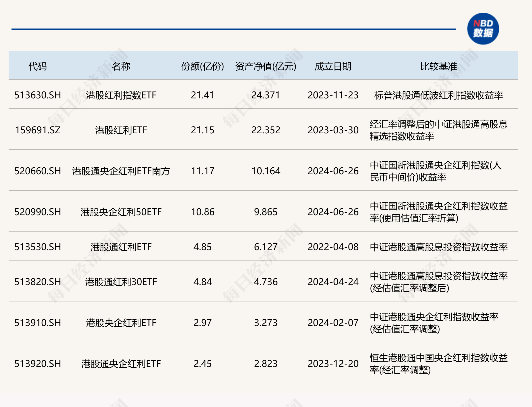Viewport: 532px width, 407px height.
Task: Select the name 港股红利ETF
Action: [x=121, y=130]
